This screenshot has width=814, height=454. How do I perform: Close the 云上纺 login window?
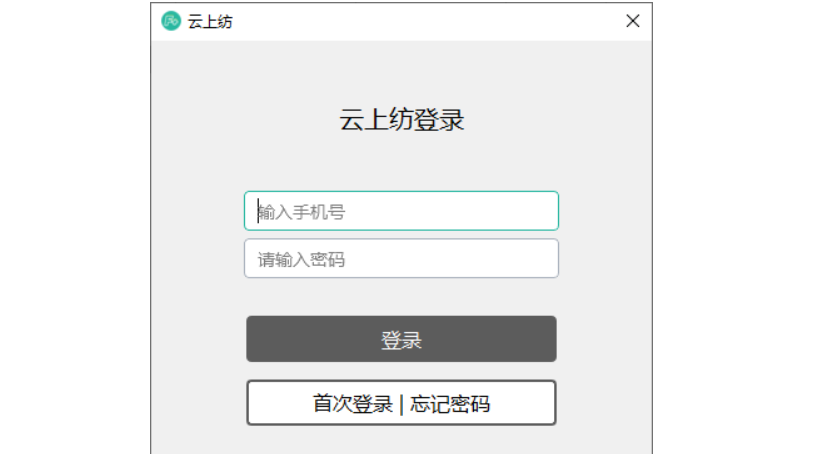tap(632, 21)
